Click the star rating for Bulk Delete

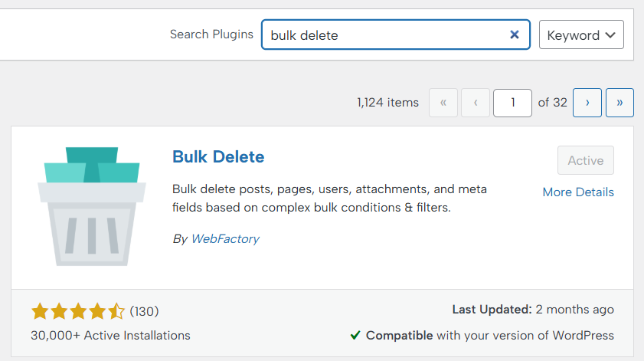77,311
